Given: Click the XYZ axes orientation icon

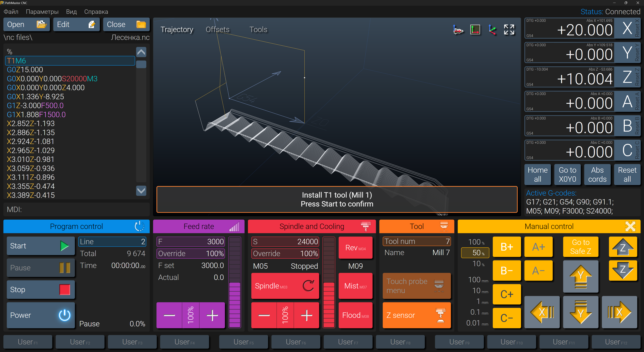Looking at the screenshot, I should 492,30.
